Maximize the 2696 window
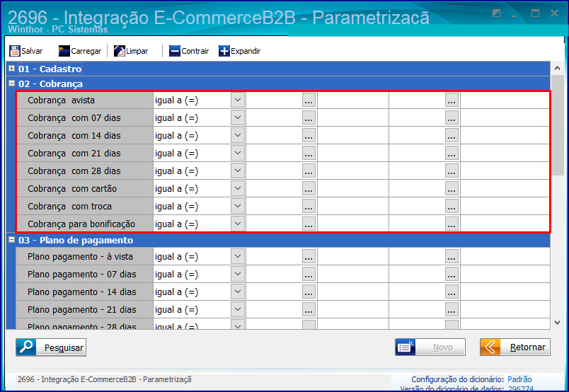Viewport: 569px width, 392px height. click(535, 13)
